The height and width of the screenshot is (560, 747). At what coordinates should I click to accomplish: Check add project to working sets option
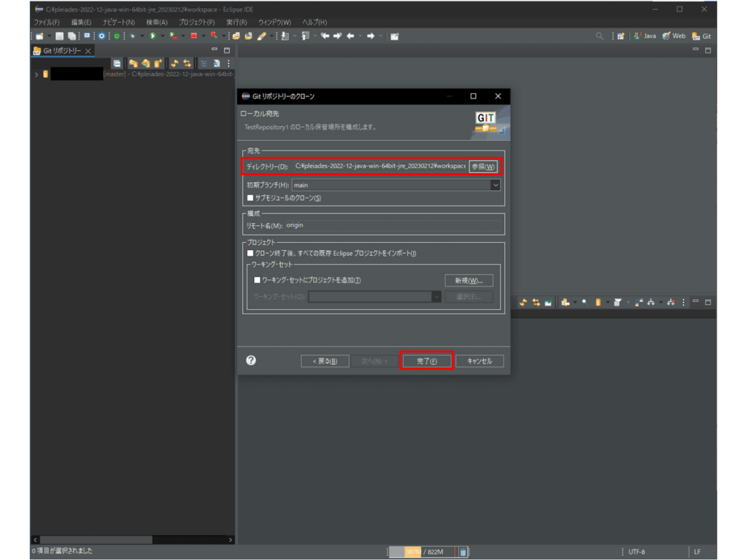pyautogui.click(x=258, y=280)
